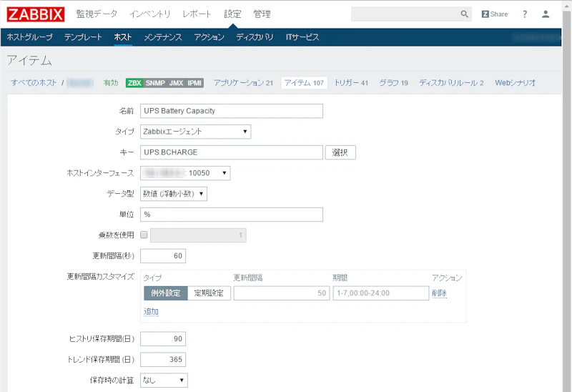Click the 期間 field 1-7,00:00-24:00
Image resolution: width=572 pixels, height=392 pixels.
tap(381, 293)
